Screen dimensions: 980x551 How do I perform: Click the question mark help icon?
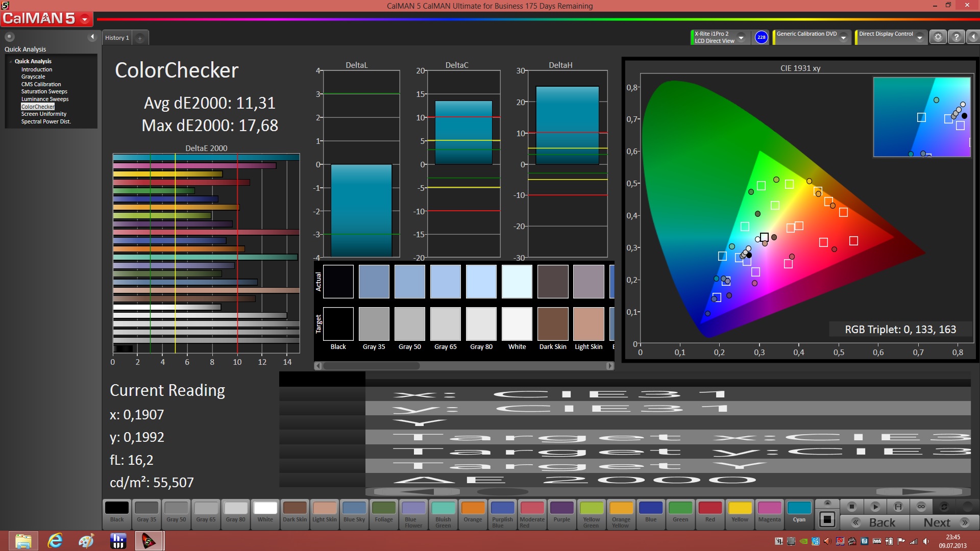pyautogui.click(x=957, y=37)
